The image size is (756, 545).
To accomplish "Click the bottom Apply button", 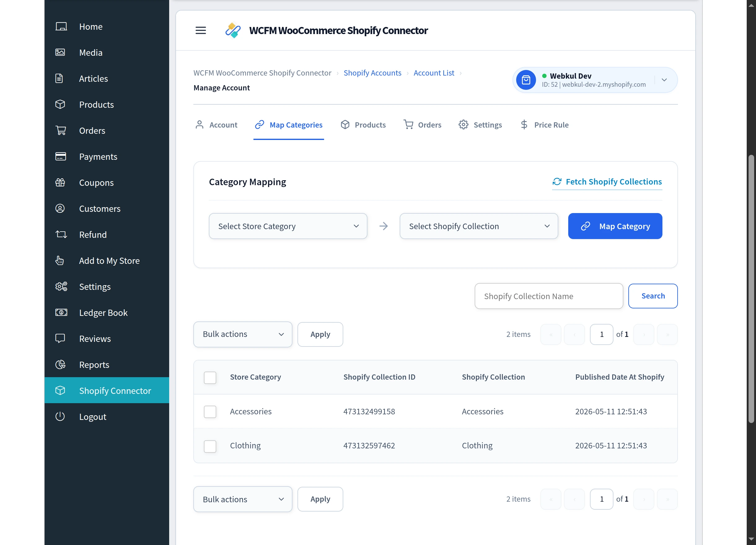I will 320,499.
